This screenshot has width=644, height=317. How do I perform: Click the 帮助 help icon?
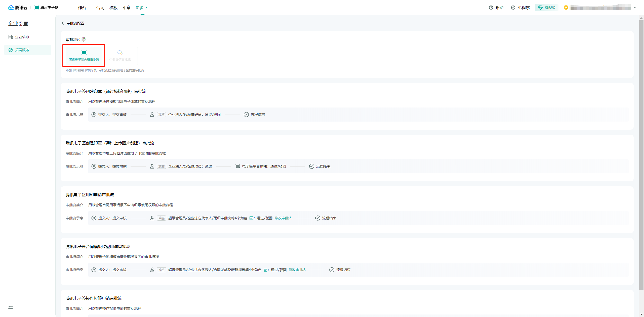pos(491,8)
